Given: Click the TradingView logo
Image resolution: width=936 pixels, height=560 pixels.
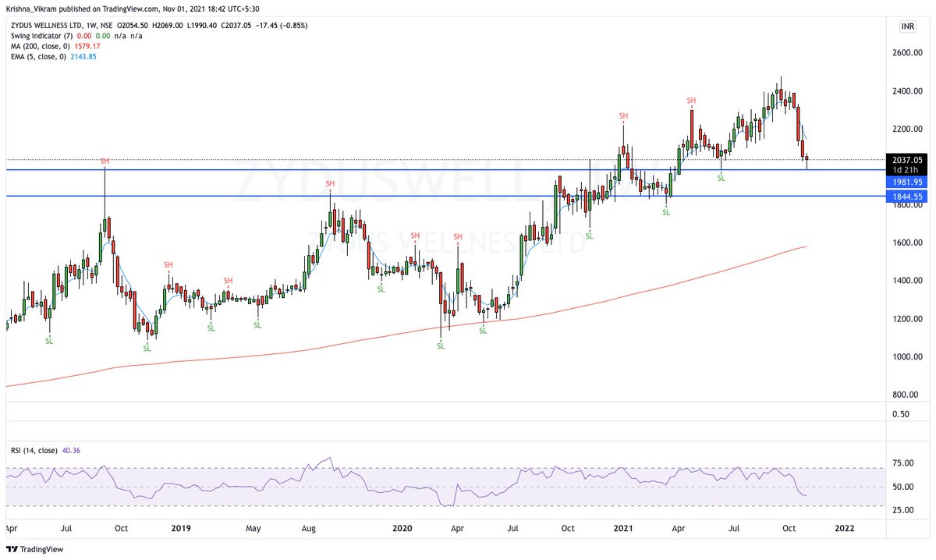Looking at the screenshot, I should [x=36, y=549].
